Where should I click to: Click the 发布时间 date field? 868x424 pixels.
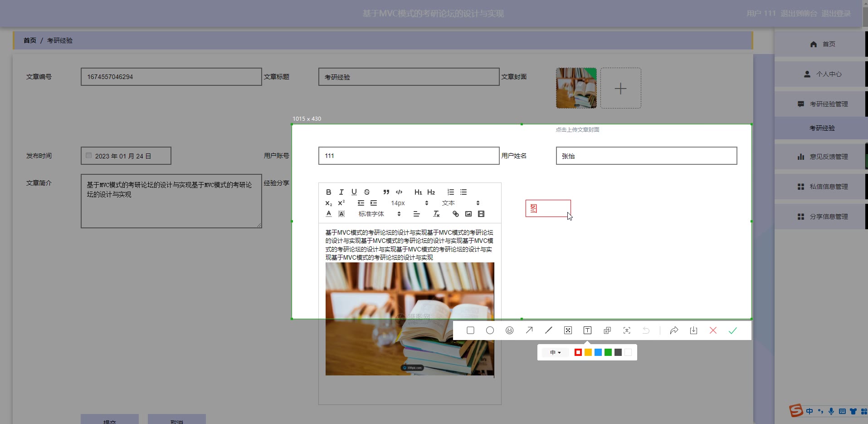(126, 156)
